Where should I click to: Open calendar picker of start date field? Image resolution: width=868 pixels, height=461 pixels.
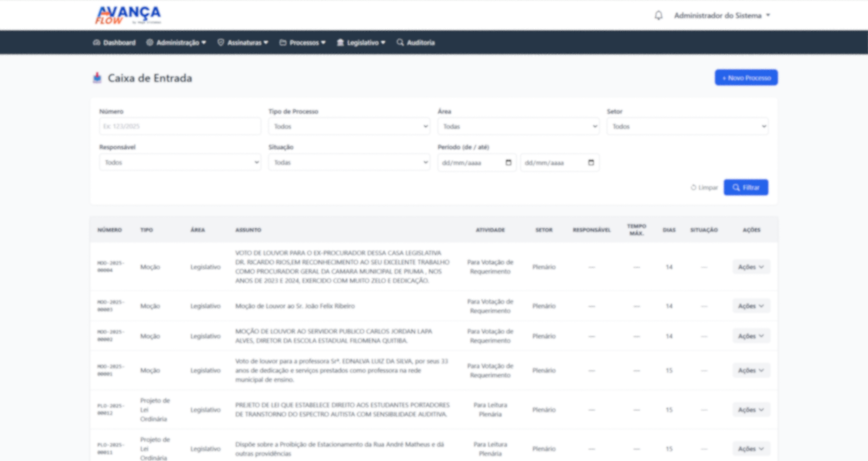point(508,162)
